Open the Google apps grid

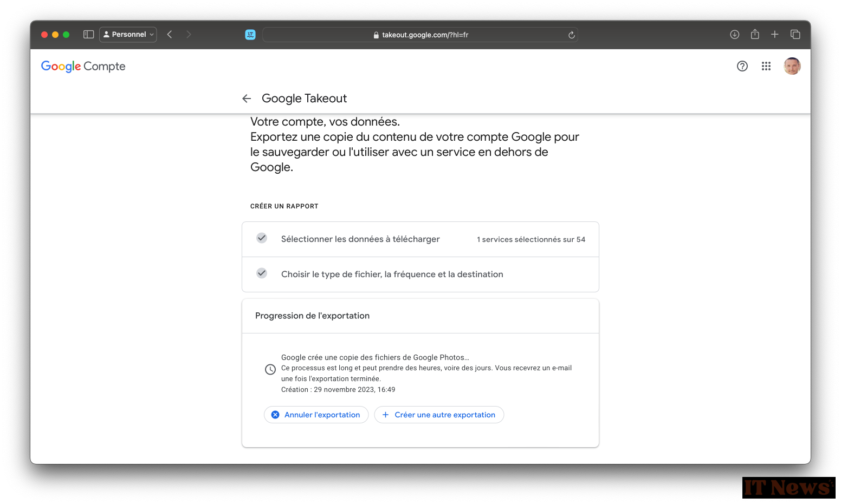[x=766, y=66]
